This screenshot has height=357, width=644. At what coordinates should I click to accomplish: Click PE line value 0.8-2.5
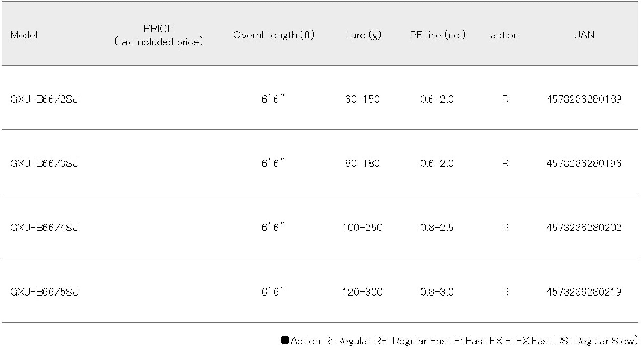coord(437,228)
